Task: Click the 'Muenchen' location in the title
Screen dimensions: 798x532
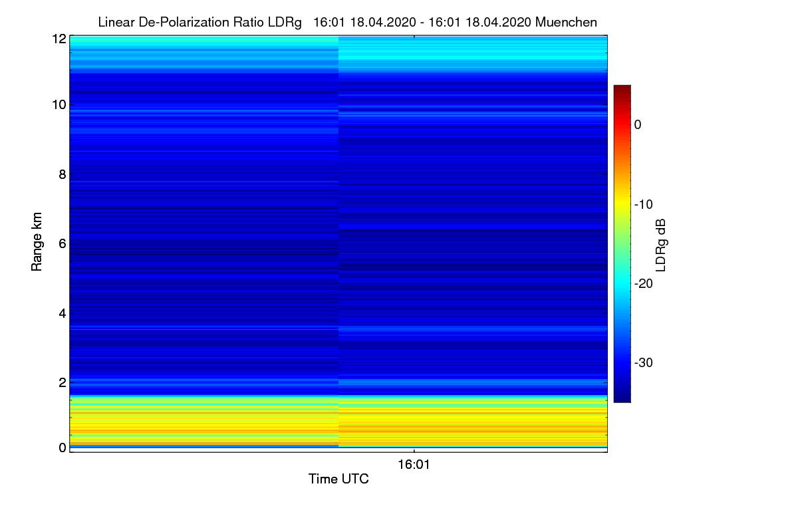Action: [x=566, y=23]
